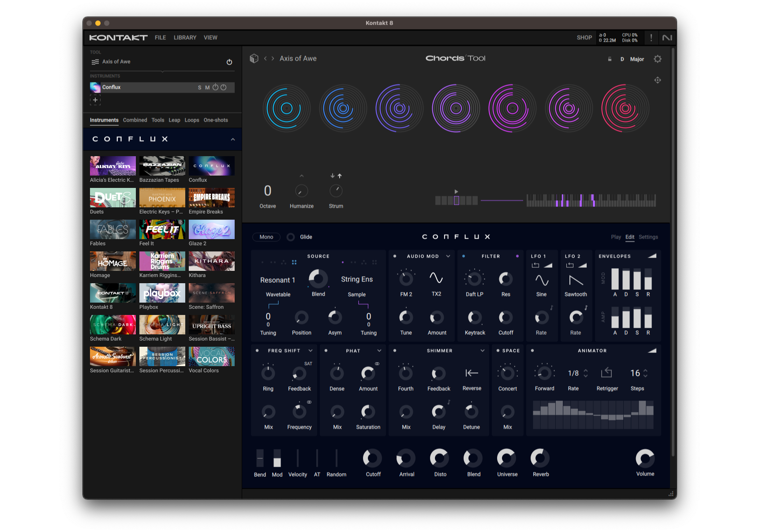Adjust the Humanize knob
Screen dimensions: 760x532
(302, 191)
